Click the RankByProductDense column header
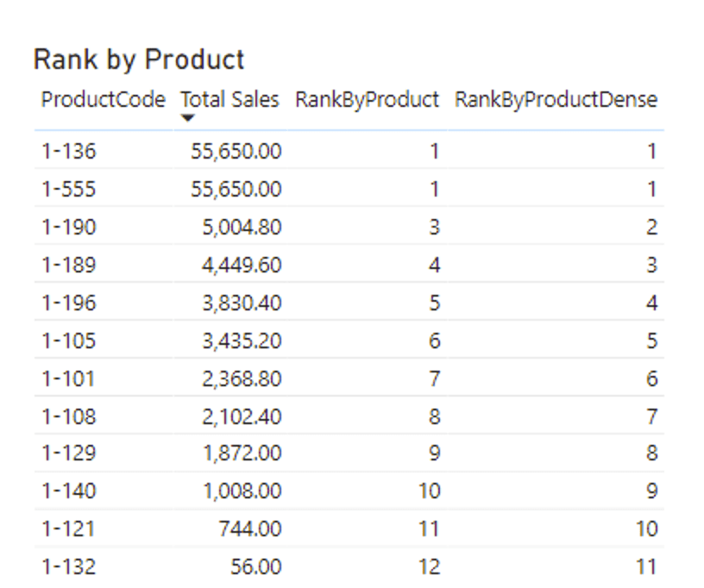Viewport: 704px width, 588px height. pyautogui.click(x=556, y=100)
